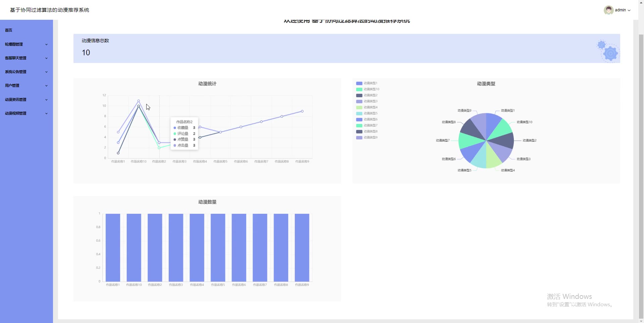Click the 作品名称9 data point on line chart
Screen dimensions: 644x323
(302, 111)
